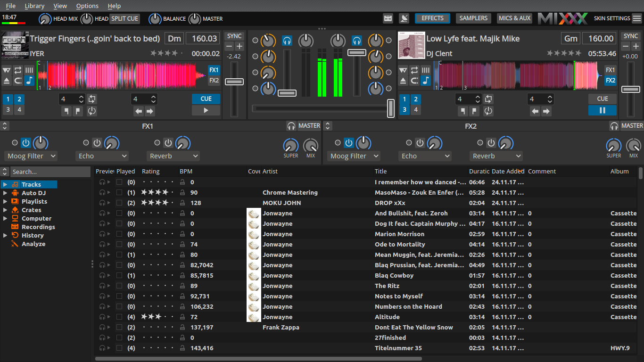The height and width of the screenshot is (362, 644).
Task: Click the Analyze icon in library sidebar
Action: tap(15, 244)
